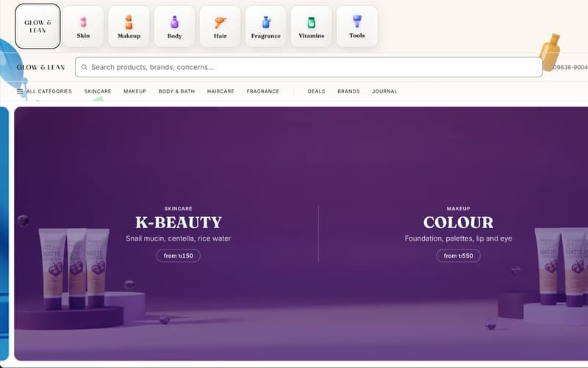Click the Foundation, palettes, lip and eye text
The height and width of the screenshot is (368, 588).
pyautogui.click(x=458, y=238)
